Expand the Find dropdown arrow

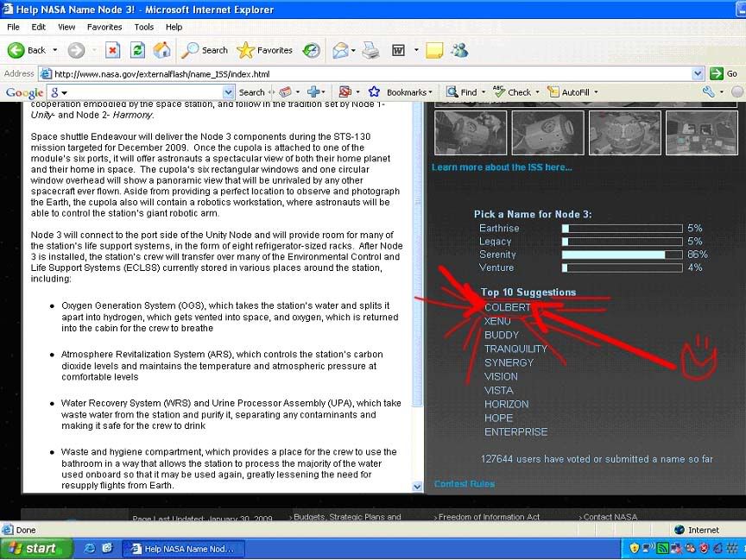[484, 92]
